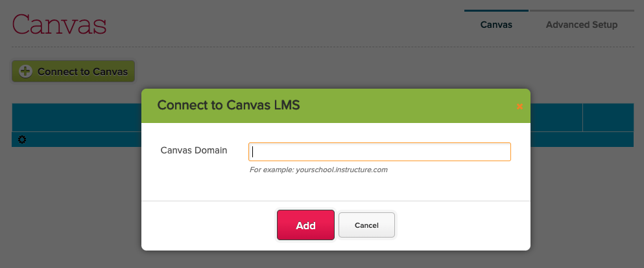Click the plus icon on Connect to Canvas
644x268 pixels.
coord(25,72)
